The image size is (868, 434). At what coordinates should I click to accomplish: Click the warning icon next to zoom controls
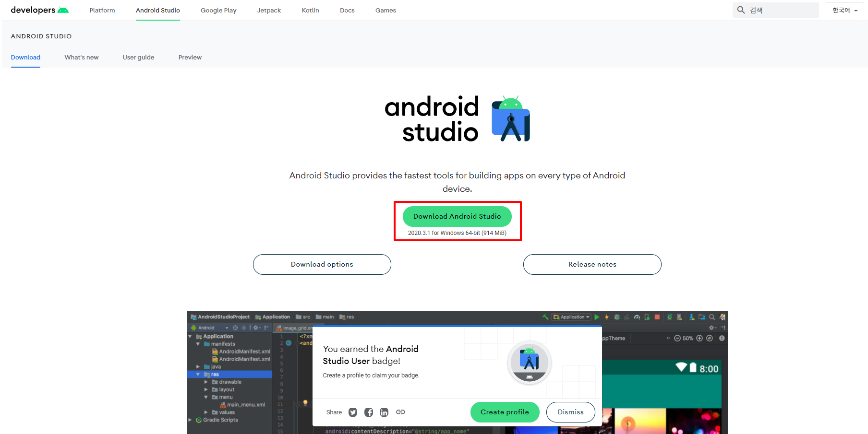[722, 338]
